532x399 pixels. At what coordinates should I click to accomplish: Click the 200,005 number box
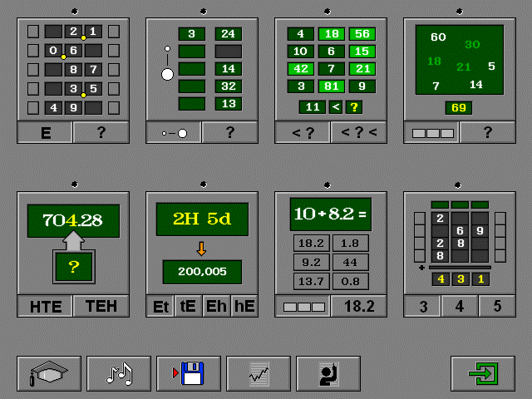pos(202,272)
